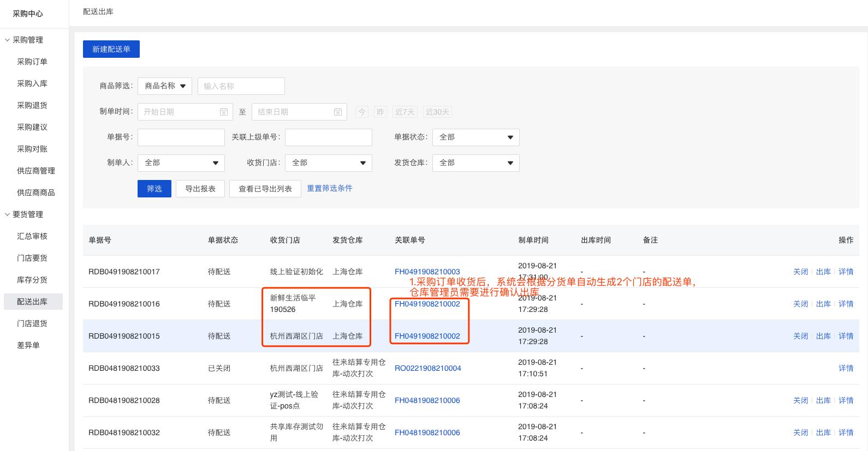Image resolution: width=868 pixels, height=451 pixels.
Task: Open the 发货仓库 dropdown
Action: click(x=476, y=163)
